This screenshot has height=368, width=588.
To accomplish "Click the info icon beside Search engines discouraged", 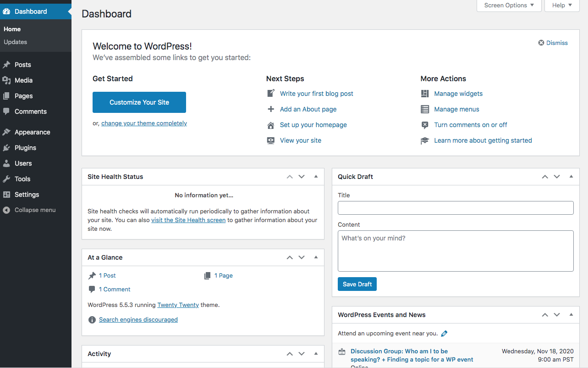I will click(92, 320).
